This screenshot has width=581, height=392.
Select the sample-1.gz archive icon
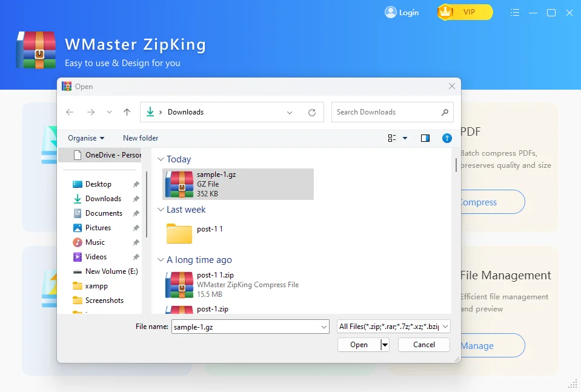pyautogui.click(x=179, y=184)
